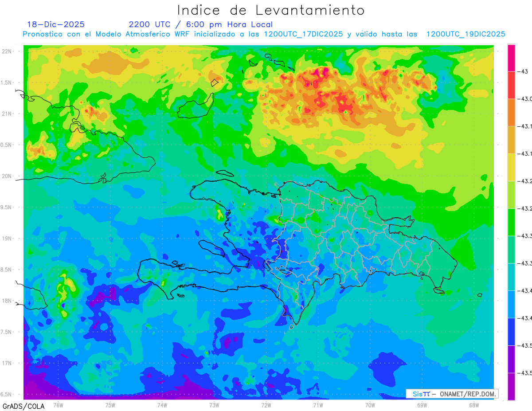Click the '21N' latitude label
The height and width of the screenshot is (411, 532).
tap(7, 114)
